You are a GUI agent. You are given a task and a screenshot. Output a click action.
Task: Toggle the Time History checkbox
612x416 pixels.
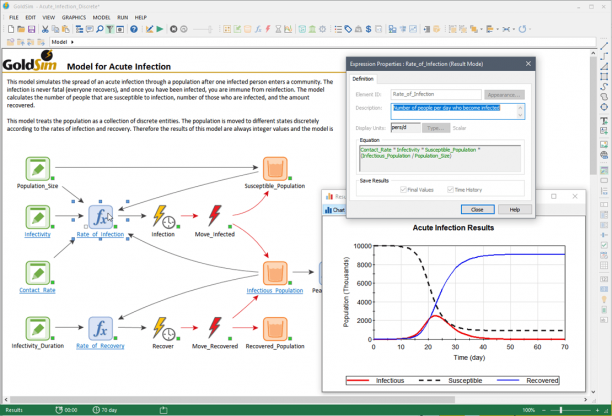click(450, 190)
